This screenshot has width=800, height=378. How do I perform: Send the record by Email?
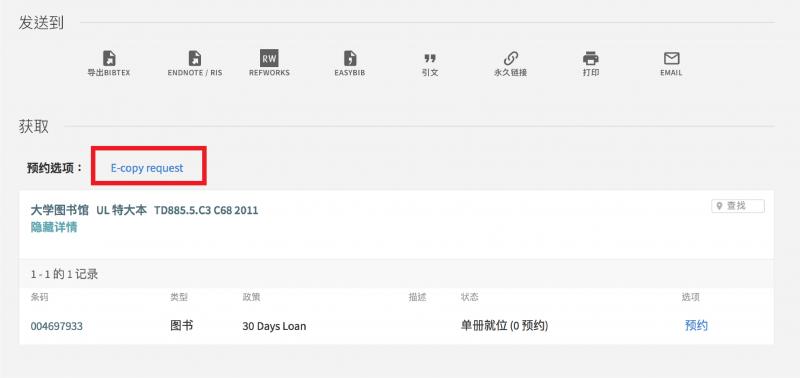pyautogui.click(x=671, y=64)
